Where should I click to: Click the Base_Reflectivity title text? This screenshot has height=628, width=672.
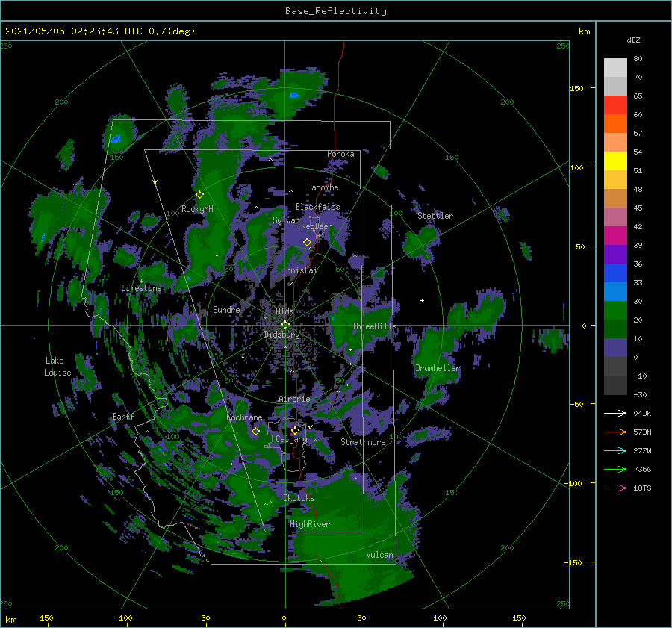click(336, 11)
